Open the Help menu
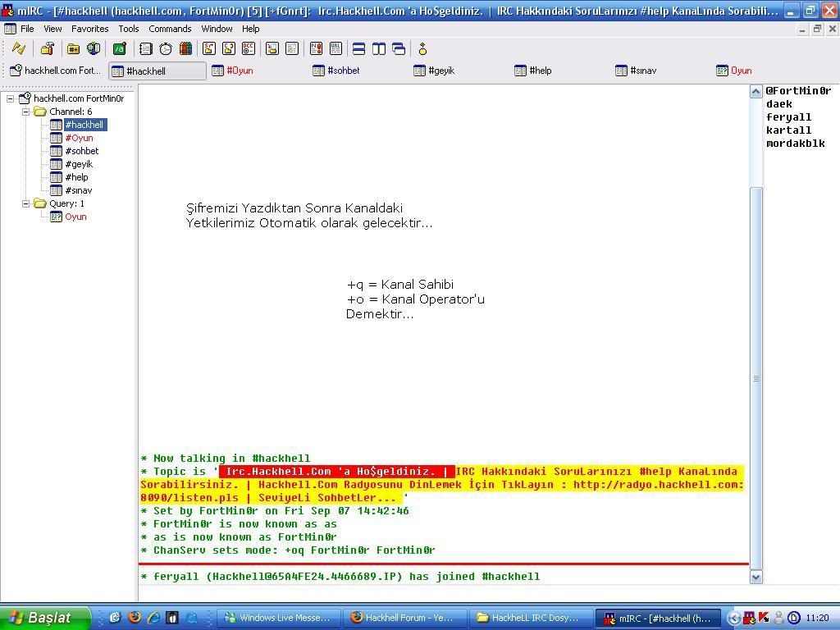840x630 pixels. 251,29
